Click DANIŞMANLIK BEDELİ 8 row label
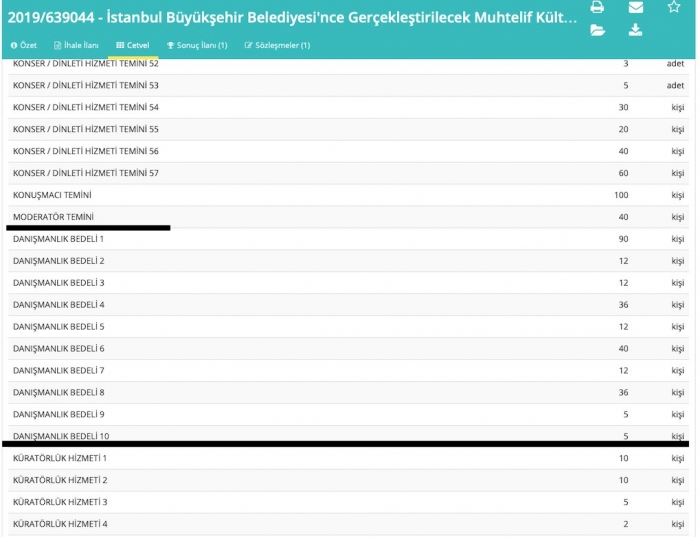Image resolution: width=700 pixels, height=537 pixels. point(58,392)
